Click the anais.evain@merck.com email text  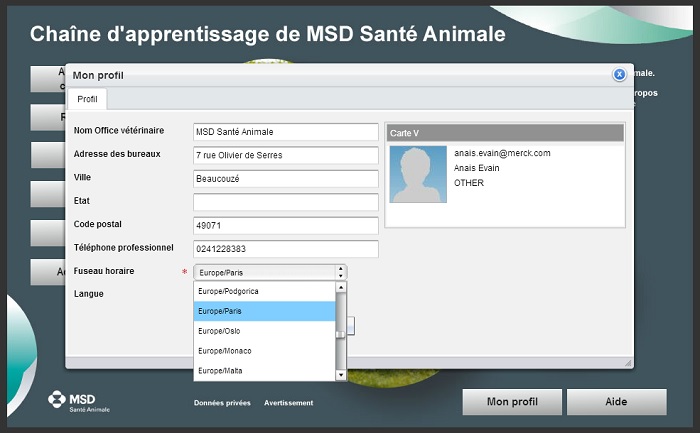point(502,153)
